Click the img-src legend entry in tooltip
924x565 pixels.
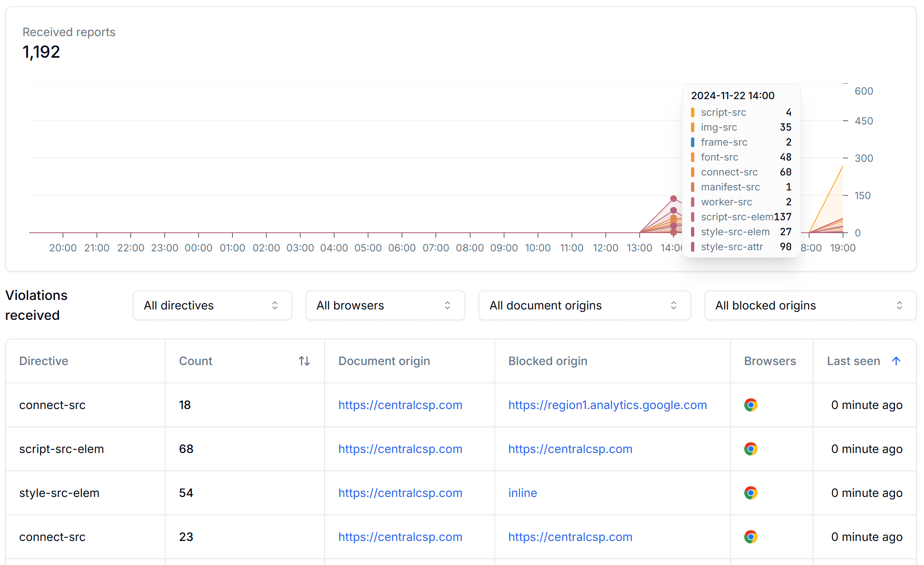[741, 127]
